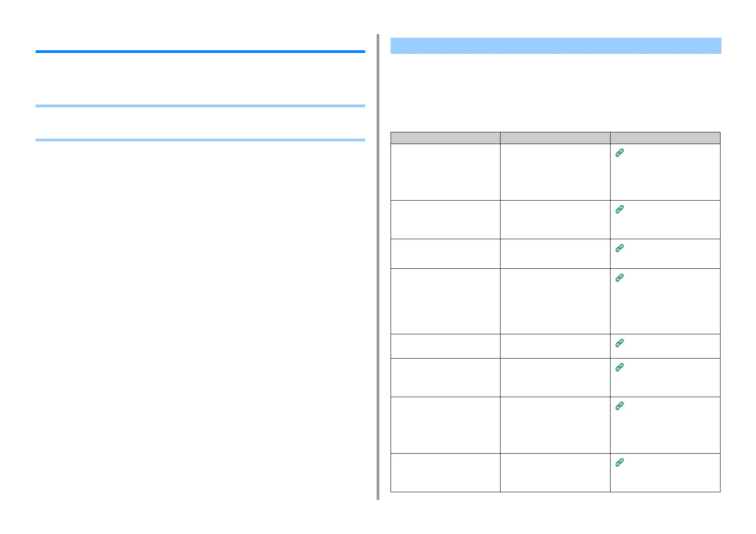Click the dark blue title rule on left page
Viewport: 756px width, 534px height.
click(x=200, y=52)
